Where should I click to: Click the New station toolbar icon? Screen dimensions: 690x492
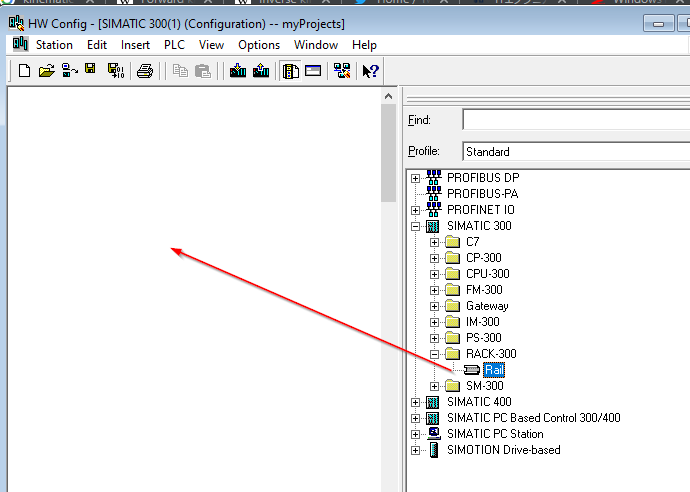click(24, 70)
